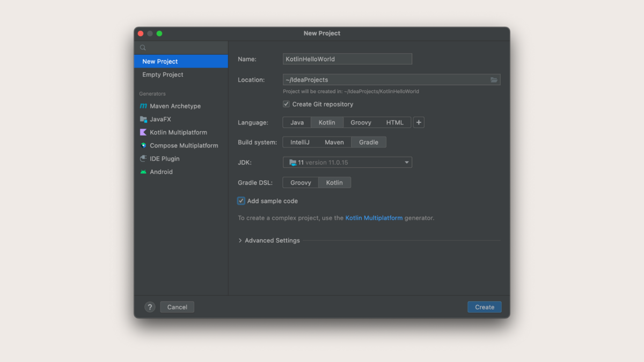Click the JavaFX generator icon
This screenshot has width=644, height=362.
click(x=143, y=119)
